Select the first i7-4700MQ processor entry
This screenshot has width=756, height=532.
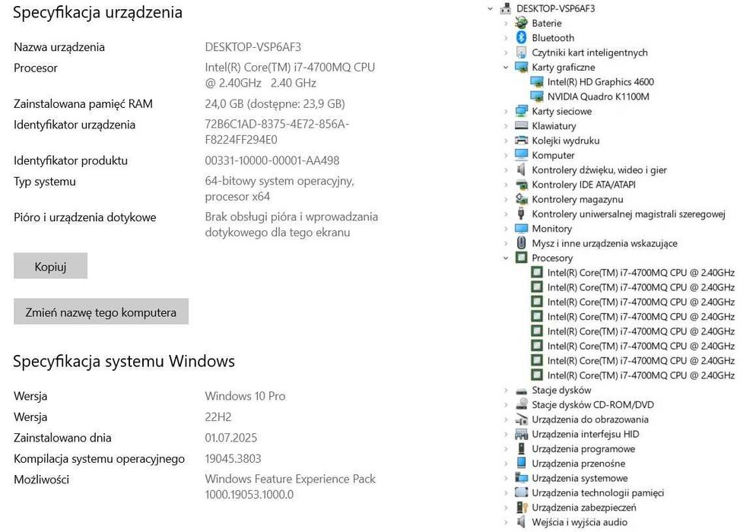pos(640,273)
